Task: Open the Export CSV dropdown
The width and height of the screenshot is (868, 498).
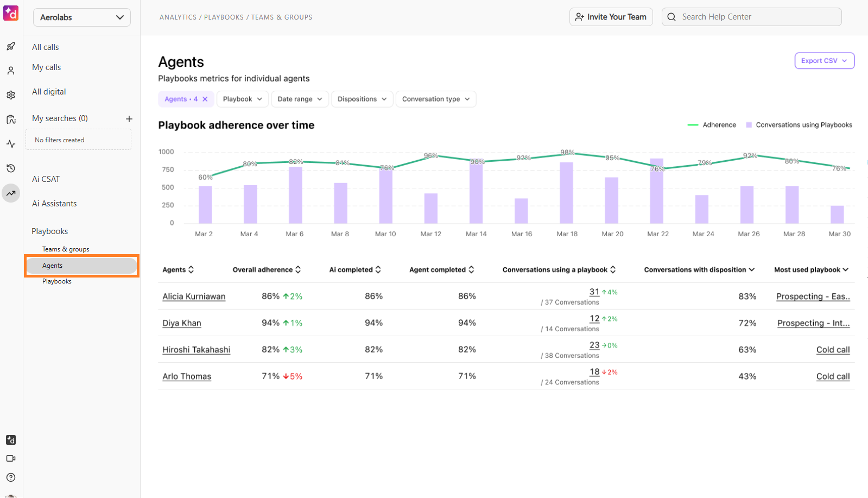Action: point(825,61)
